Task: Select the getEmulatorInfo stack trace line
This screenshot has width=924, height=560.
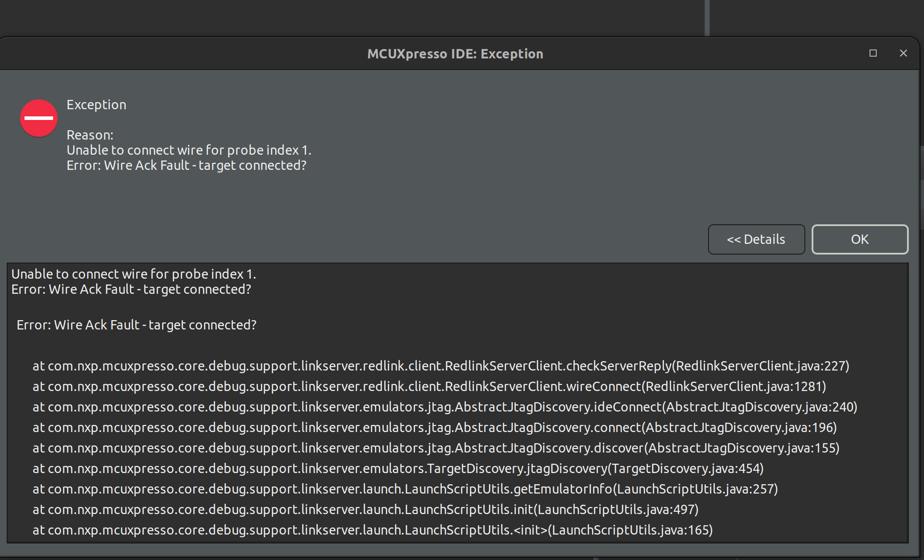Action: (405, 489)
